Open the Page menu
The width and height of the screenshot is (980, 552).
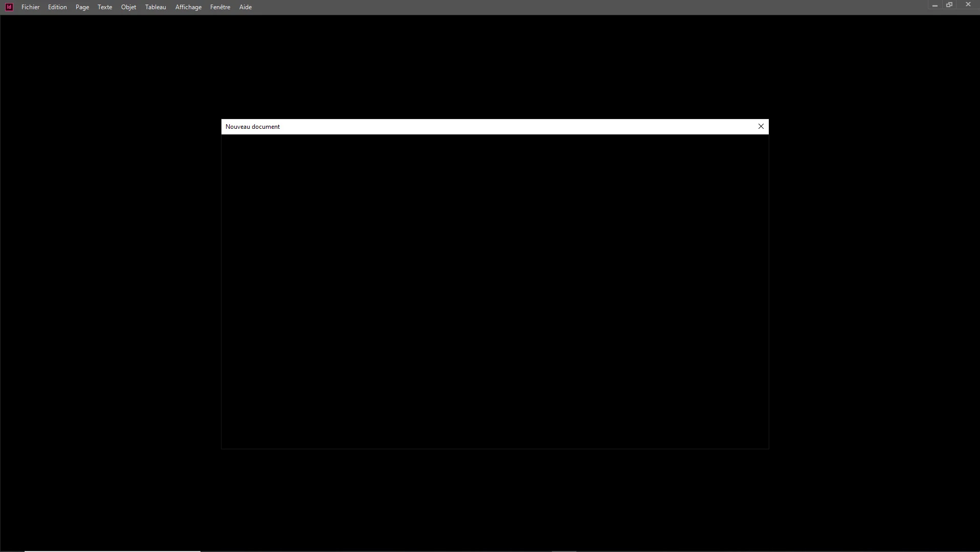[x=82, y=7]
